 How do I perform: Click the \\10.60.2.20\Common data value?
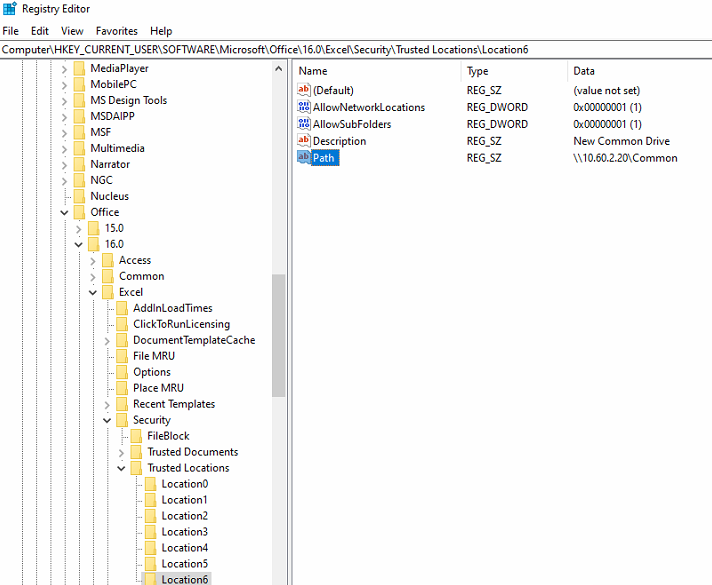625,158
